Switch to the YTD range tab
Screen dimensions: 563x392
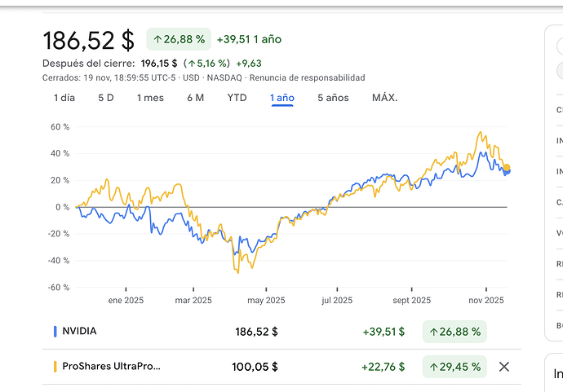(x=237, y=98)
